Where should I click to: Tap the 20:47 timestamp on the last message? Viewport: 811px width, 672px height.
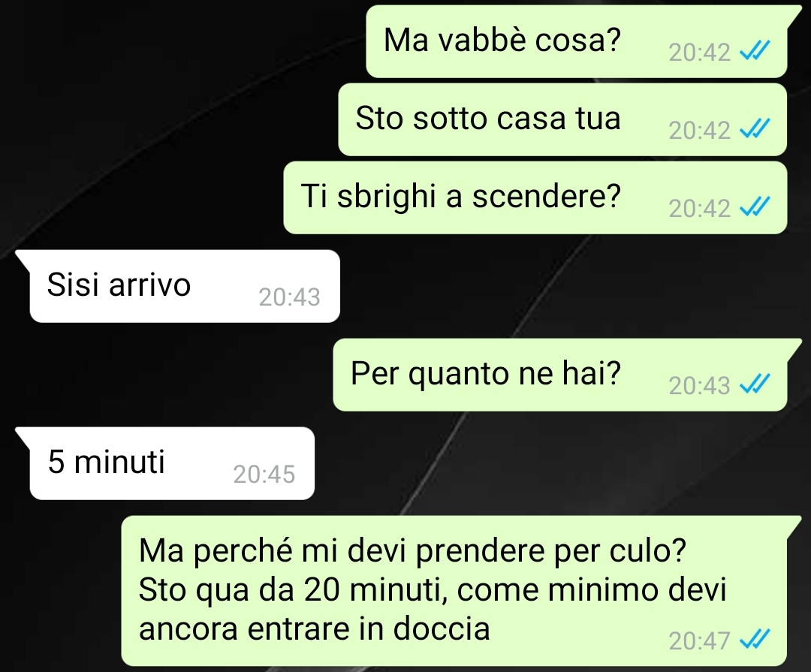pos(699,641)
